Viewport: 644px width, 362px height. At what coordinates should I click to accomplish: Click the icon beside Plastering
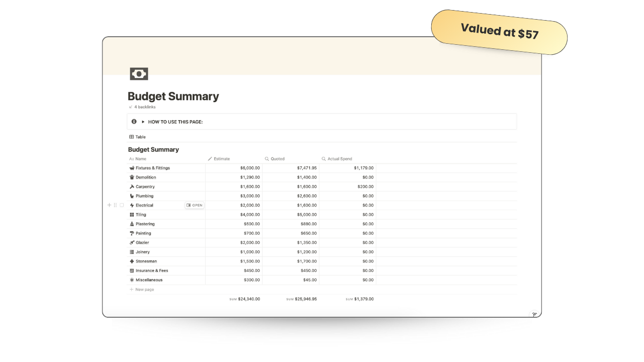[x=132, y=224]
